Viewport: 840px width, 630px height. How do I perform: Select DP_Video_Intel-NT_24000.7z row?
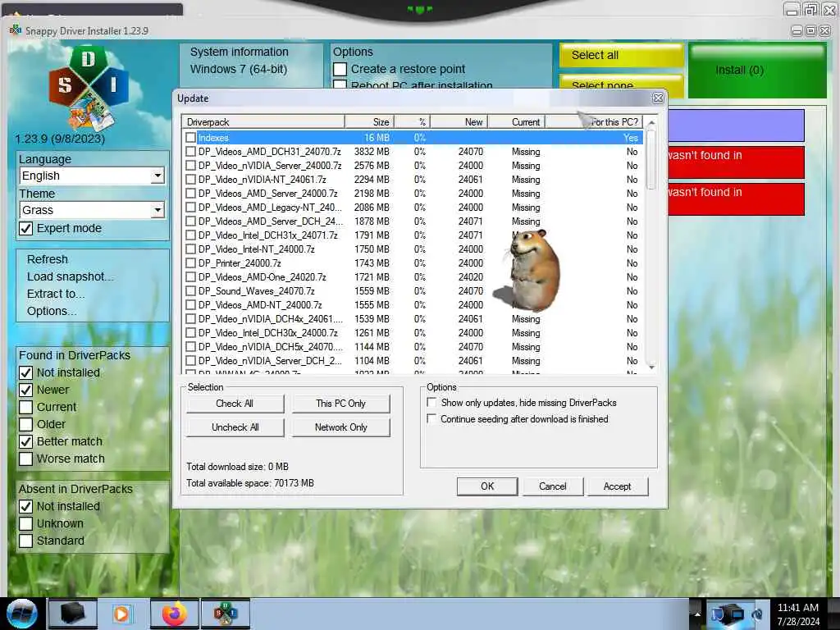point(413,249)
